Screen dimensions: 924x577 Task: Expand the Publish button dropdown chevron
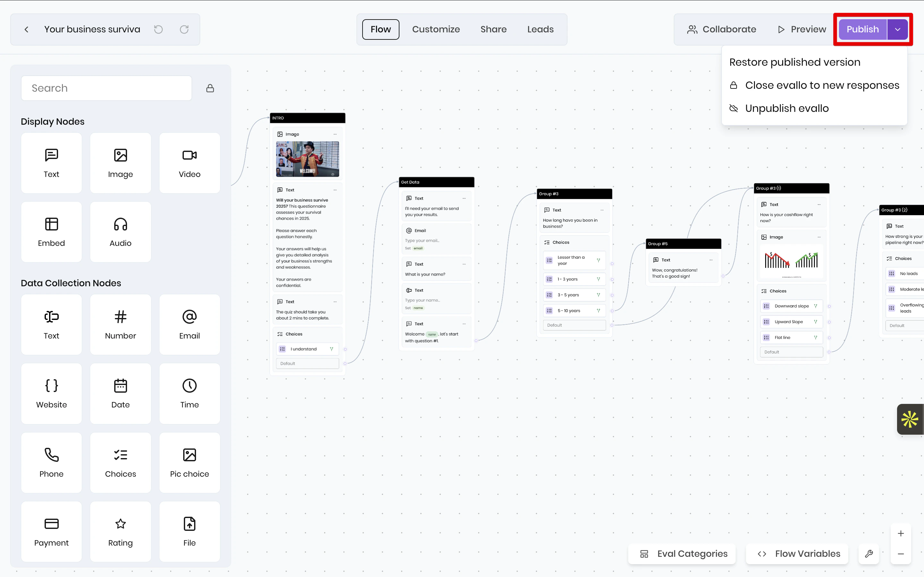(x=898, y=29)
